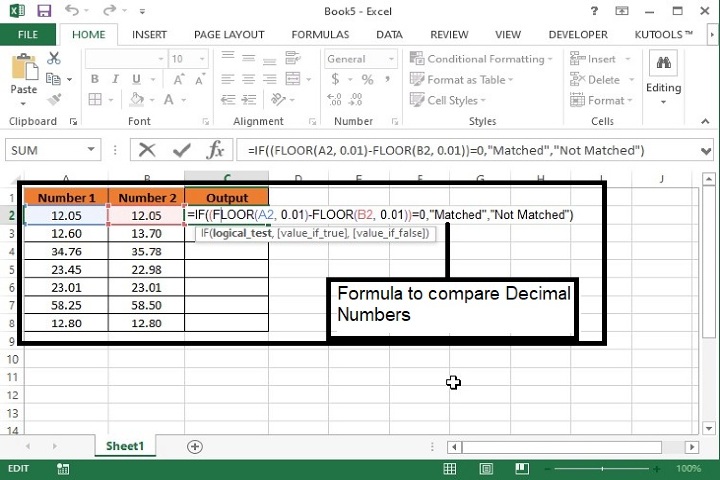Viewport: 720px width, 480px height.
Task: Click the Save icon in the quick access toolbar
Action: click(x=44, y=11)
